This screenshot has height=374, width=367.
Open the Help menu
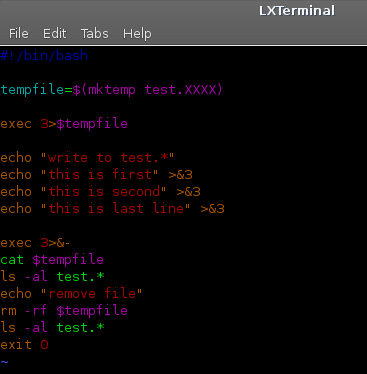tap(137, 34)
